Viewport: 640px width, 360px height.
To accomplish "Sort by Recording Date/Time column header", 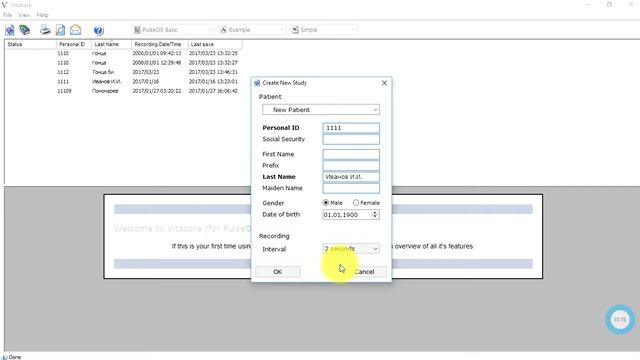I will pos(160,44).
